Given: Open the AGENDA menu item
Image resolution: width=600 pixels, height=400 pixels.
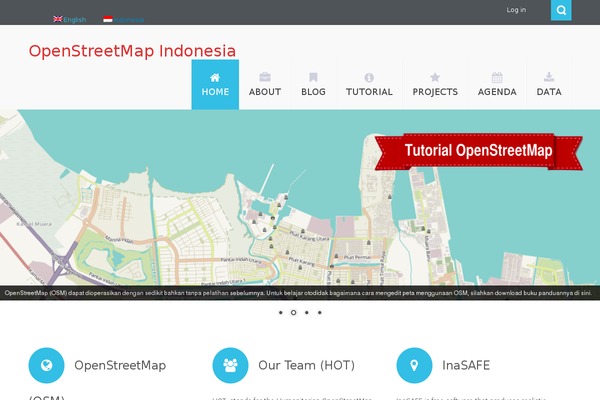Looking at the screenshot, I should pyautogui.click(x=497, y=85).
